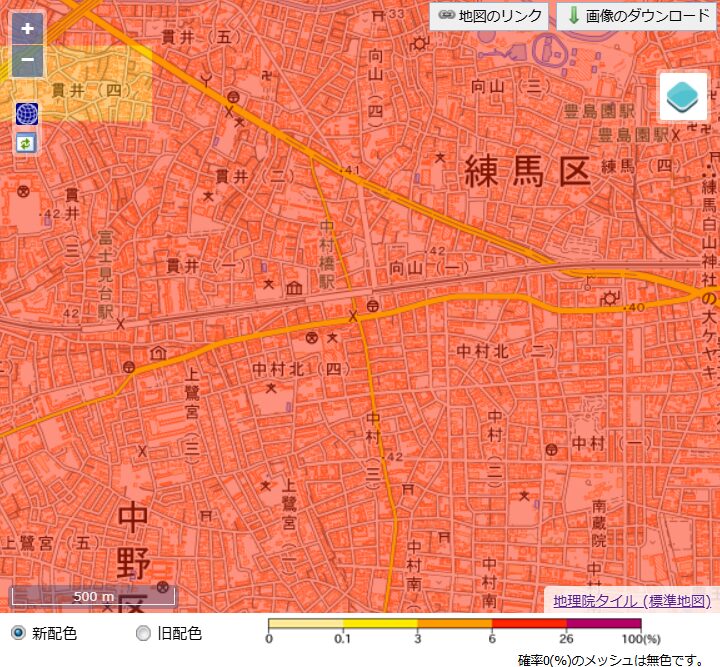
Task: Zoom in with the plus button
Action: 27,28
